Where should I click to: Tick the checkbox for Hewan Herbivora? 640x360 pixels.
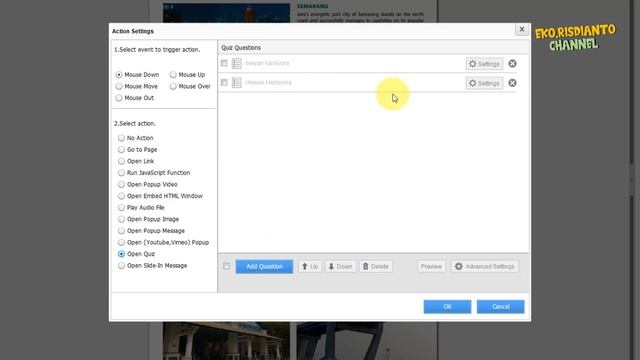pyautogui.click(x=224, y=82)
